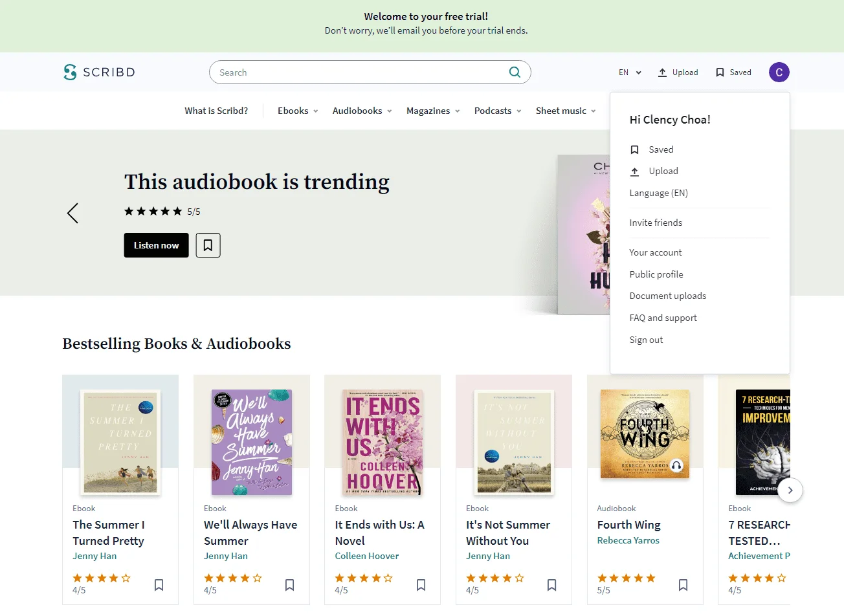The height and width of the screenshot is (616, 844).
Task: Choose Sign out from profile menu
Action: click(x=646, y=340)
